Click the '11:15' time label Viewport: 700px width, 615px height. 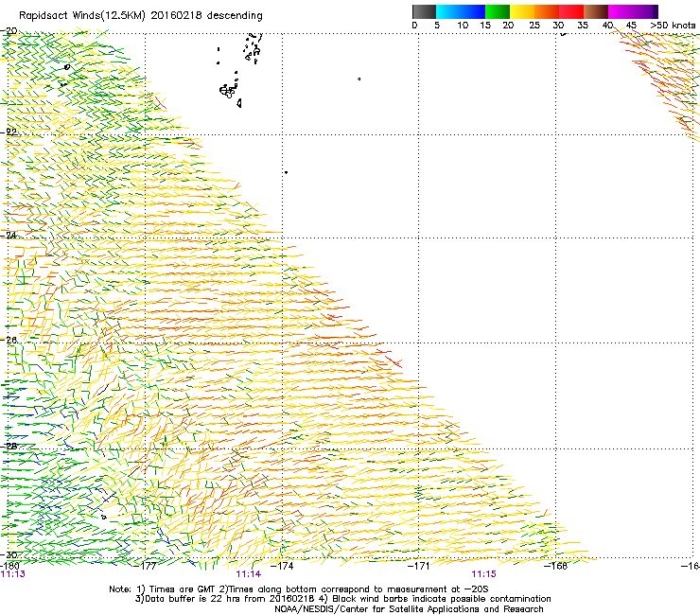pyautogui.click(x=484, y=574)
